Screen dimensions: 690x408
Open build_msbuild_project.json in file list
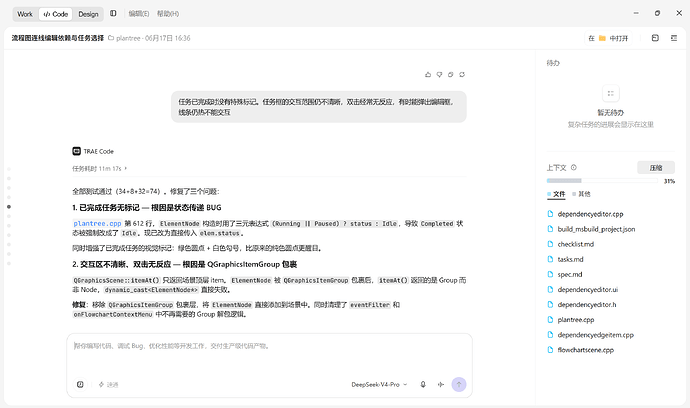click(596, 229)
